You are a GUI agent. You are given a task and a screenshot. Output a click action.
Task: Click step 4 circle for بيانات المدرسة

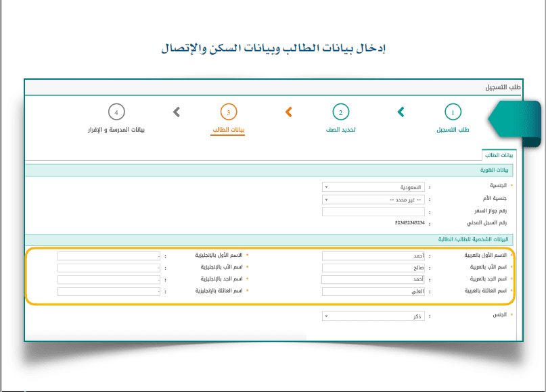116,112
